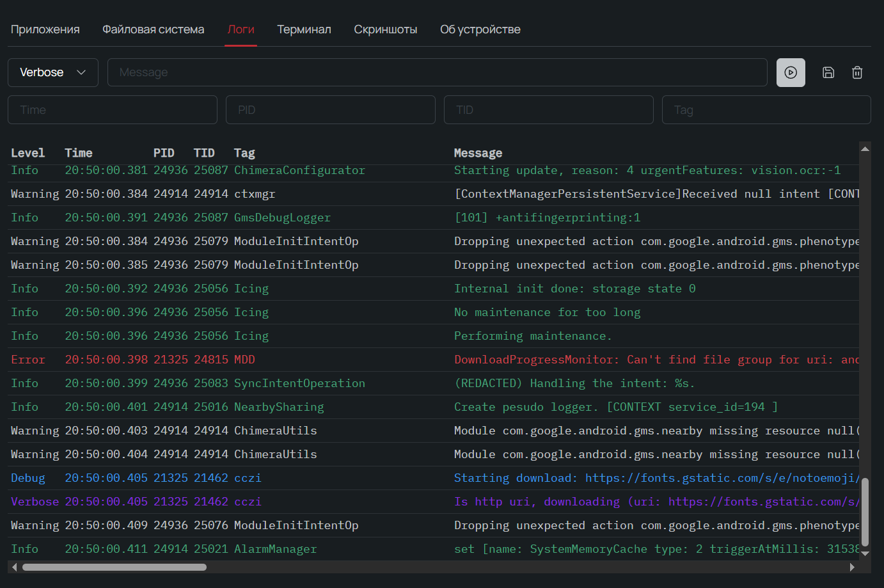This screenshot has height=588, width=884.
Task: Click the PID filter input
Action: (x=331, y=109)
